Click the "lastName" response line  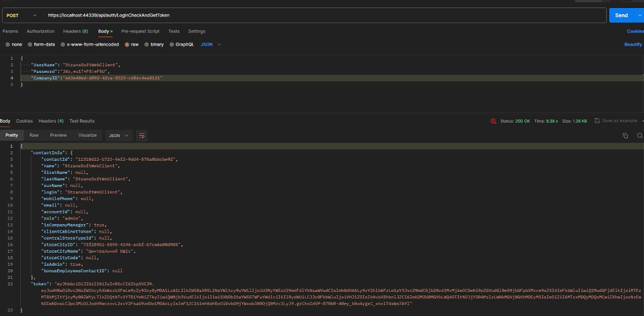(86, 179)
